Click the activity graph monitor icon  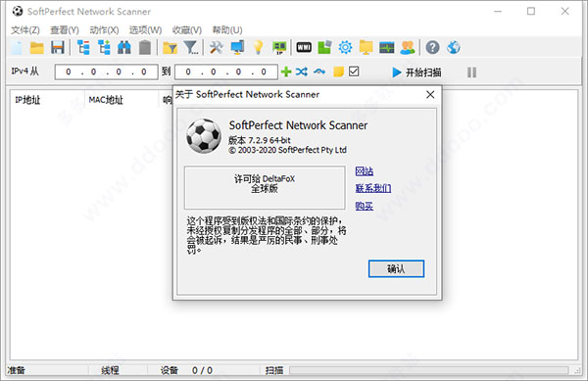point(387,48)
